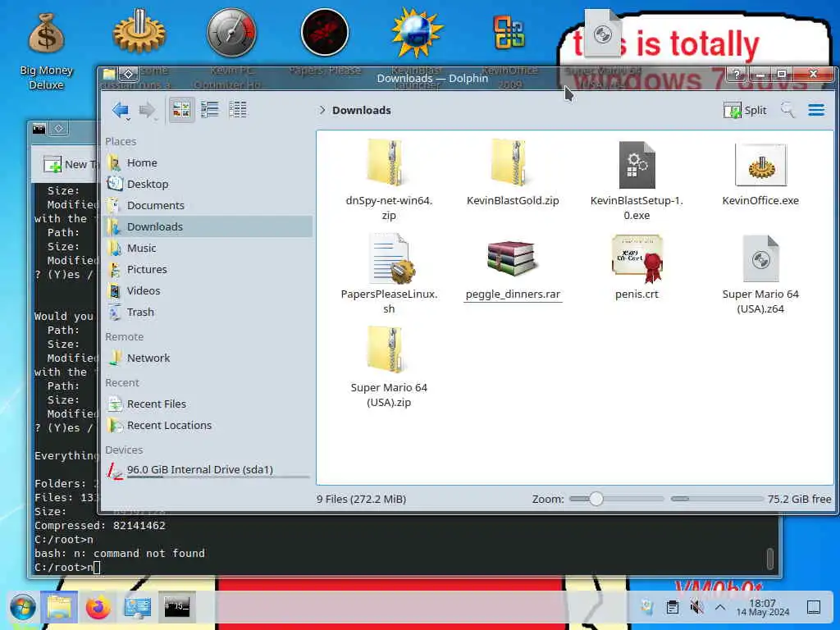Open Recent Files in sidebar
This screenshot has height=630, width=840.
tap(208, 404)
